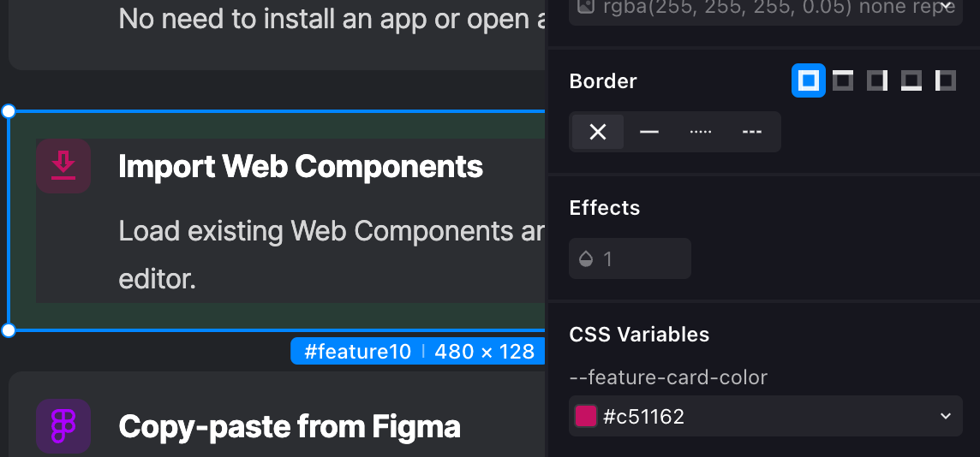Choose the right border side icon
980x457 pixels.
click(877, 81)
